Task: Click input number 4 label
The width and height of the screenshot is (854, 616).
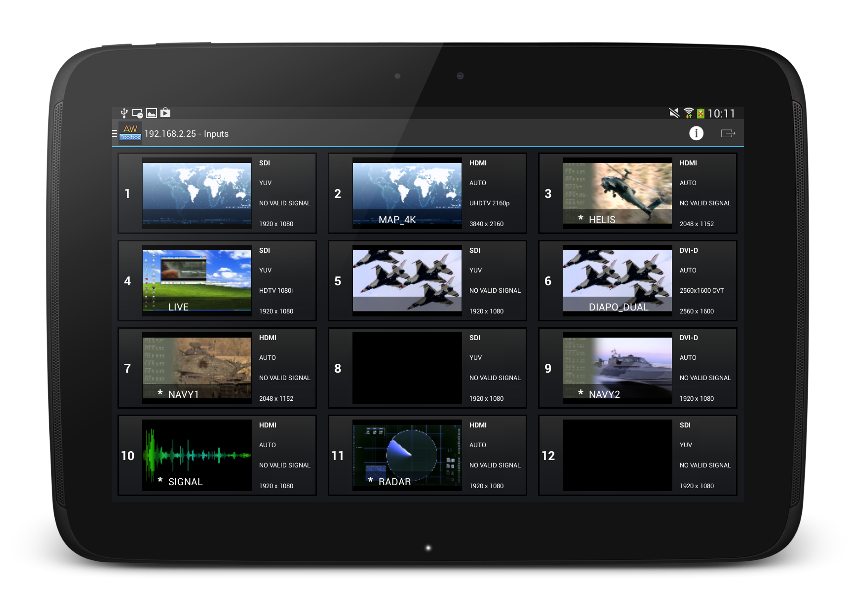Action: click(127, 281)
